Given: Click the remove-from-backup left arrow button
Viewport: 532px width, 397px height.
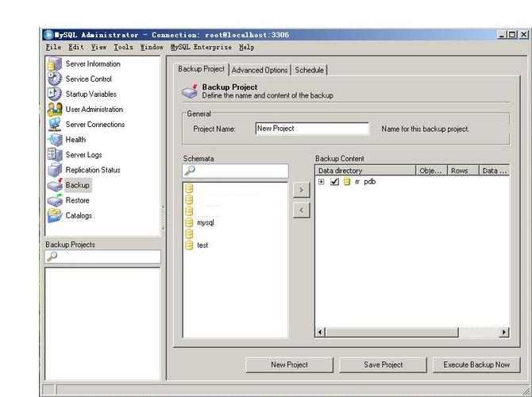Looking at the screenshot, I should click(x=301, y=210).
